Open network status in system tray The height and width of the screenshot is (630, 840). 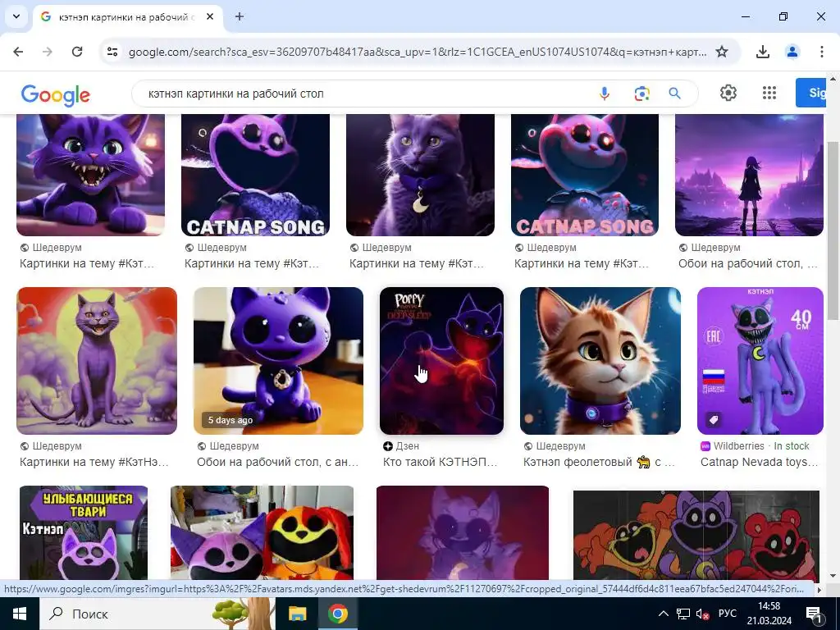[x=683, y=614]
